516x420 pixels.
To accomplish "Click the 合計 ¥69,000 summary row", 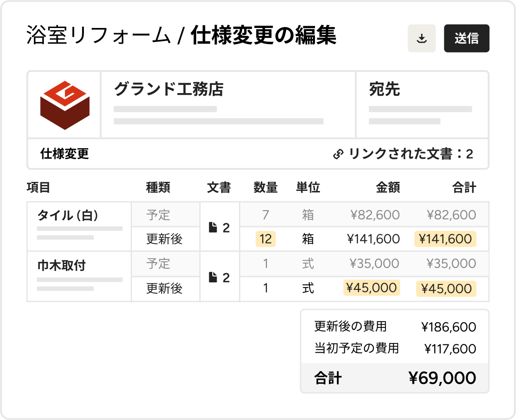I will click(395, 378).
